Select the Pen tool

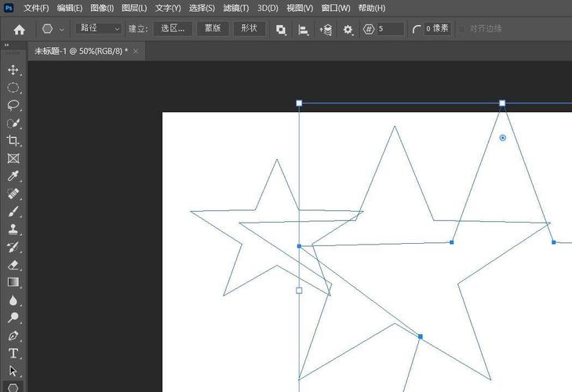(13, 336)
